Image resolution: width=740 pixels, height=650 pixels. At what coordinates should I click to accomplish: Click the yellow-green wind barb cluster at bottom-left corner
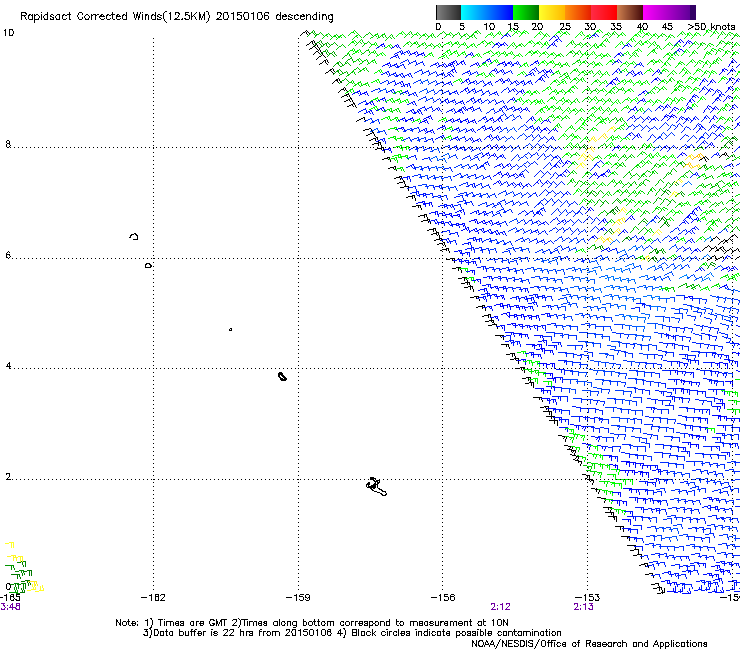tap(24, 569)
